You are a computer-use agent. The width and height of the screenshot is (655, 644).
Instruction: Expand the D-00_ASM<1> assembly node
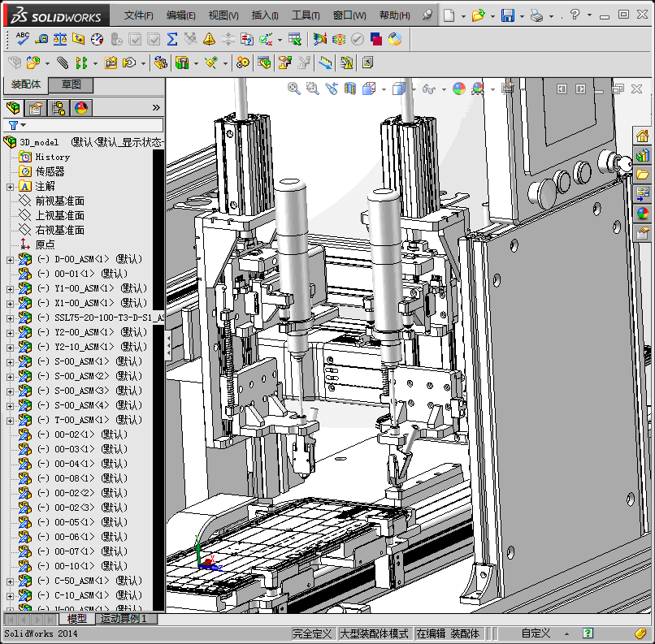tap(10, 259)
